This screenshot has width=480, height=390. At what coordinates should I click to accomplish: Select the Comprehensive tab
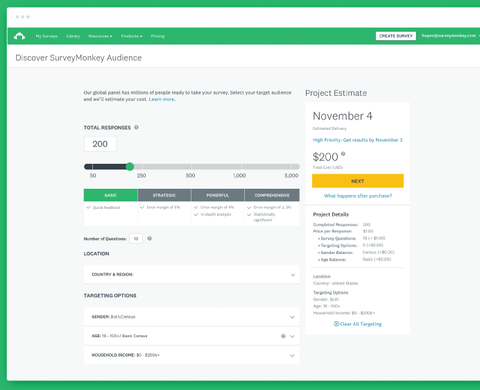tap(272, 195)
